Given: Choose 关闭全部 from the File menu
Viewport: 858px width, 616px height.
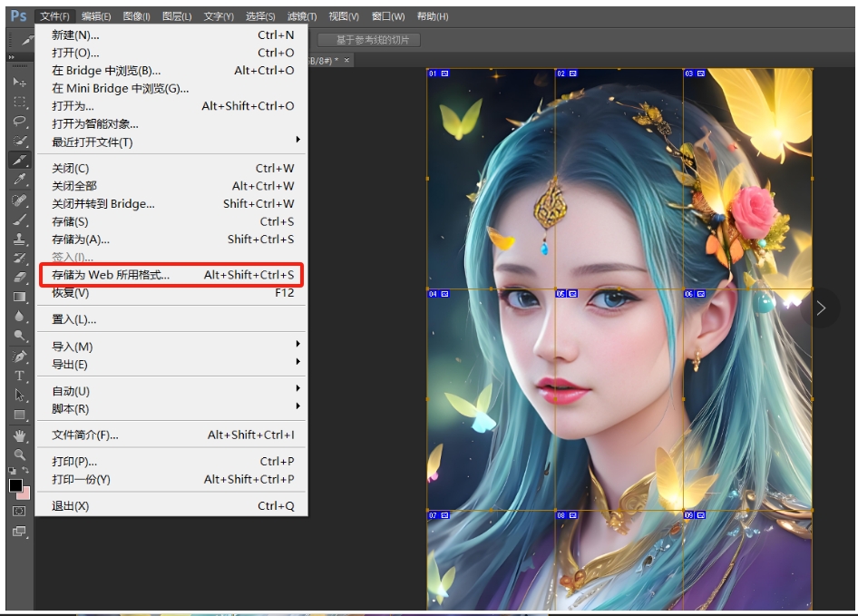Looking at the screenshot, I should coord(171,186).
